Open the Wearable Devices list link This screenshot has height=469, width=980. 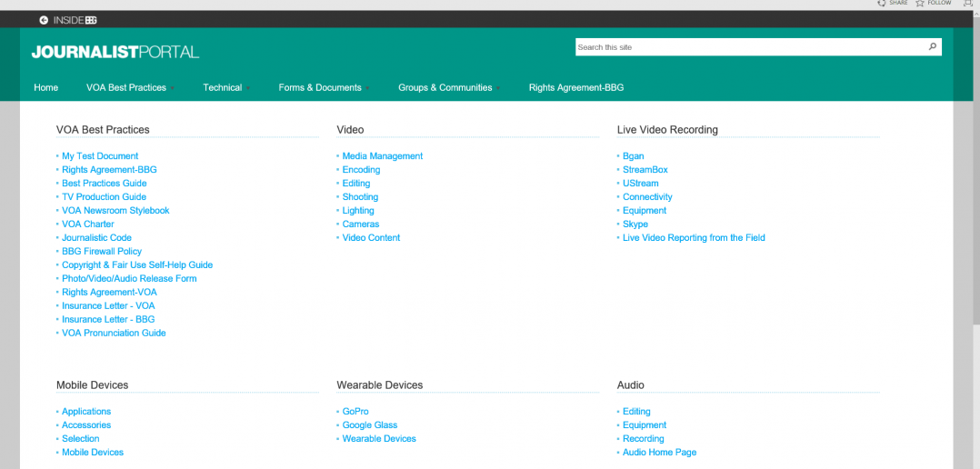(x=379, y=439)
